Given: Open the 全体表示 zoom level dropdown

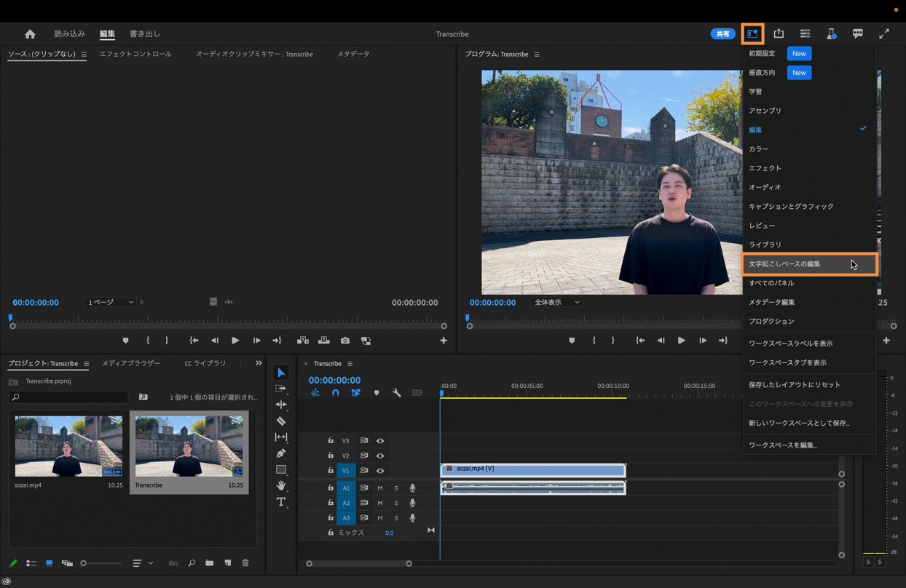Looking at the screenshot, I should [x=557, y=302].
